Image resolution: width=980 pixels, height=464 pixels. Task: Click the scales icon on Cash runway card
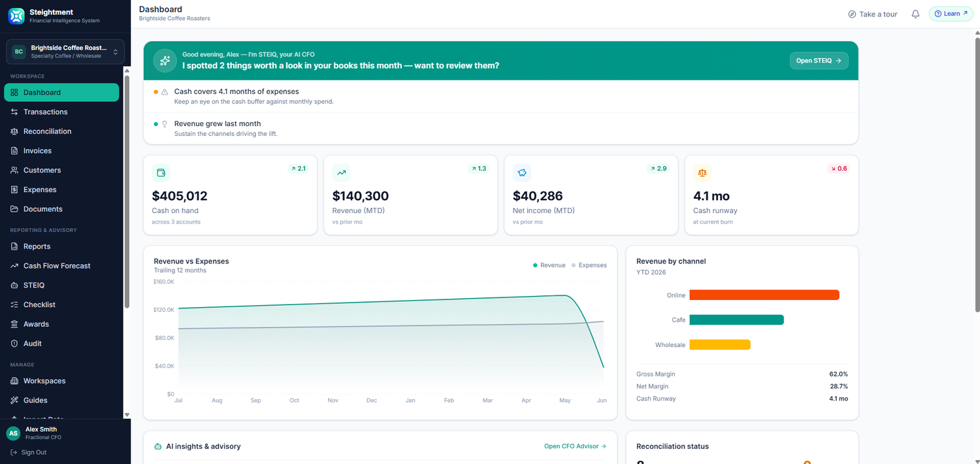click(x=702, y=173)
